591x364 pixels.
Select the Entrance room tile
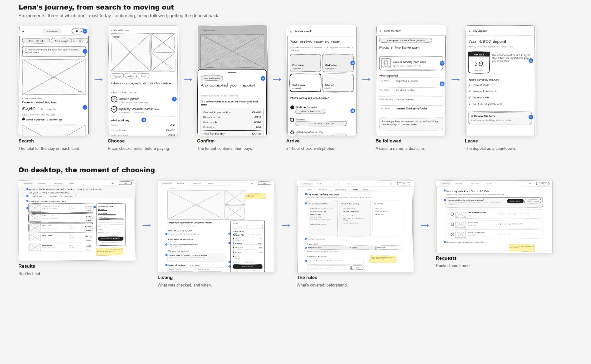click(305, 63)
